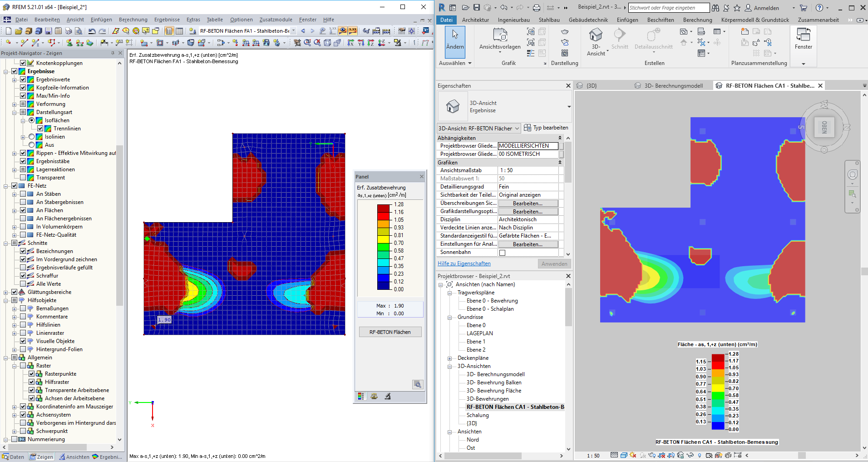Open the Berechnung menu in RFEM
The height and width of the screenshot is (462, 868).
(133, 19)
